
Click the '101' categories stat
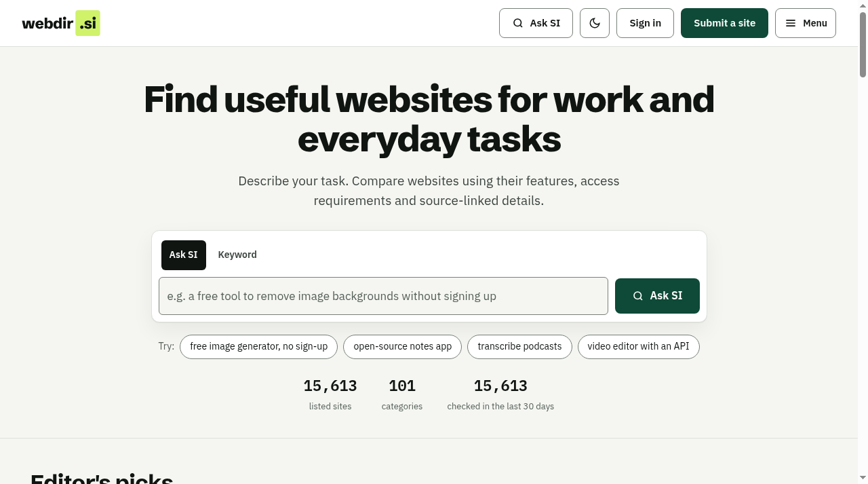click(402, 386)
